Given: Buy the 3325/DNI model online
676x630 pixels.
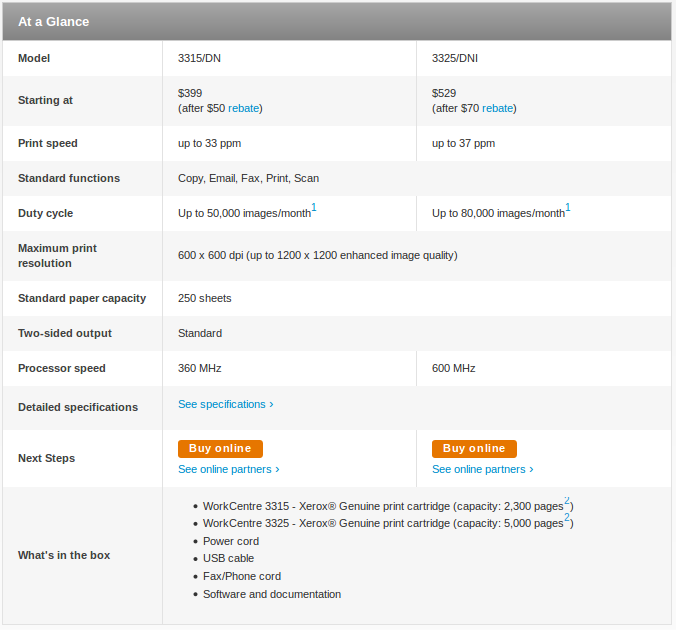Looking at the screenshot, I should coord(474,448).
